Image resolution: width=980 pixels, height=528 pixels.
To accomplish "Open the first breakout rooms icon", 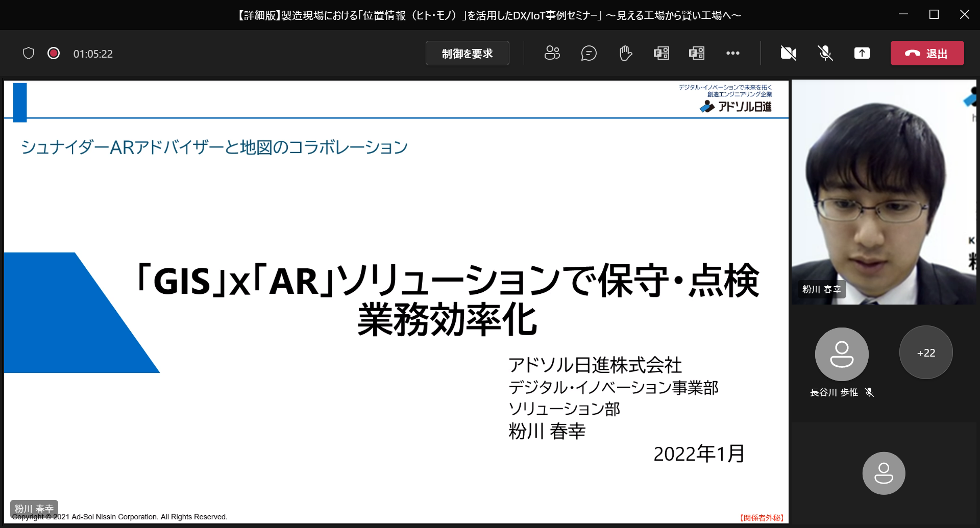I will 661,53.
